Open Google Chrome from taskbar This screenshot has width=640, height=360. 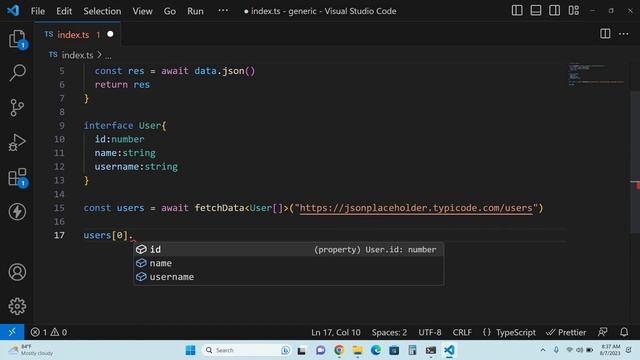339,350
